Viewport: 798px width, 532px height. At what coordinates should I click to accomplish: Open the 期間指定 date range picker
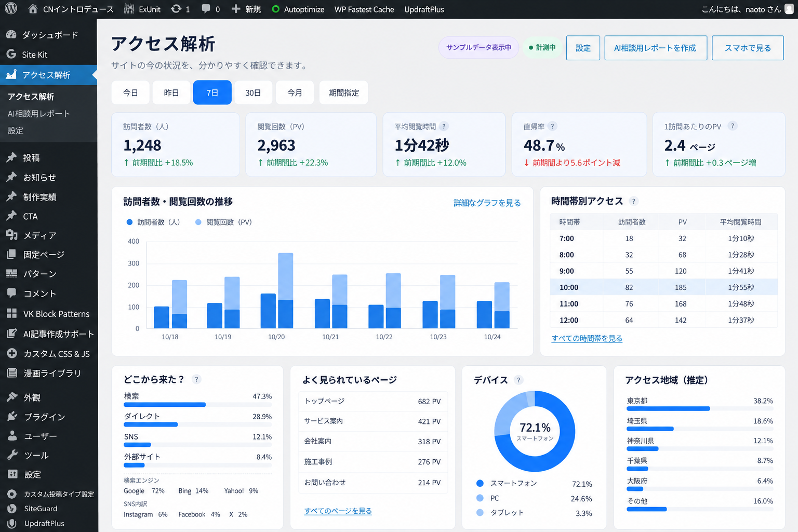coord(344,92)
